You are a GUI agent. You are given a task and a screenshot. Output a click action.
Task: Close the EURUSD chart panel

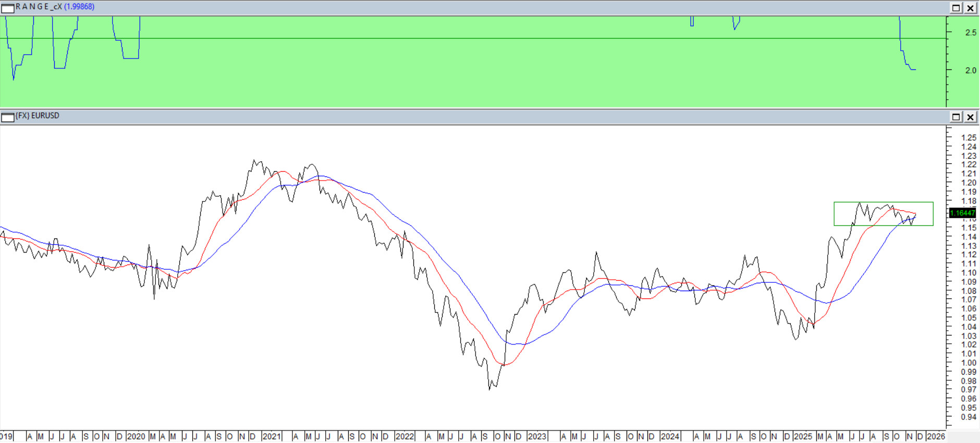(x=970, y=117)
